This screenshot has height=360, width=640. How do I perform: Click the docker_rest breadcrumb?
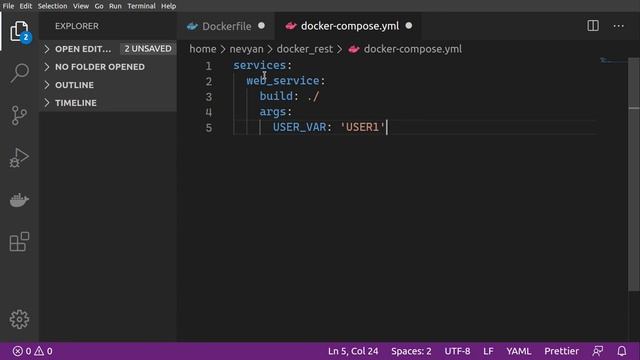point(304,49)
